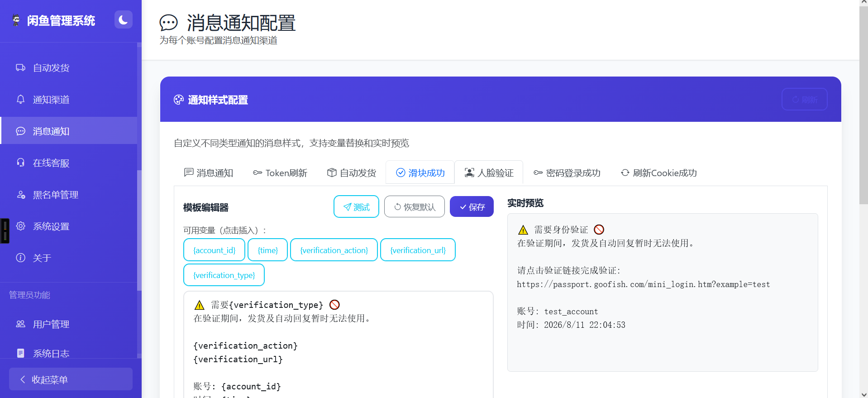
Task: Click the key icon on Token刷新 tab
Action: [x=258, y=173]
